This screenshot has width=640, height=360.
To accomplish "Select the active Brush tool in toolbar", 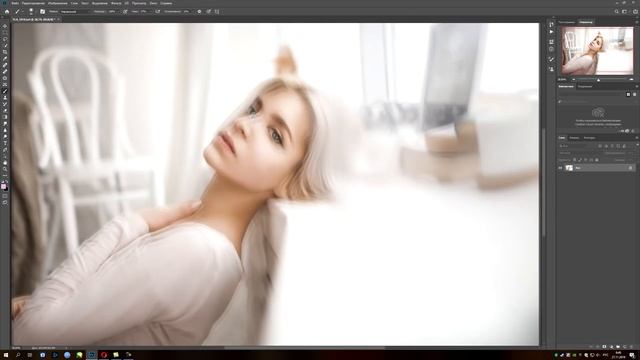I will 5,91.
